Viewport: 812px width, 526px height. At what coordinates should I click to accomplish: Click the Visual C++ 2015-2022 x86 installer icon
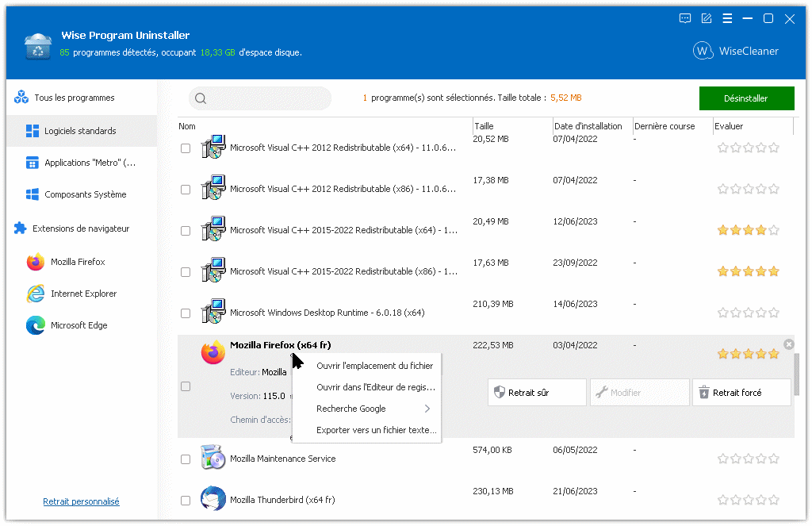pyautogui.click(x=213, y=270)
